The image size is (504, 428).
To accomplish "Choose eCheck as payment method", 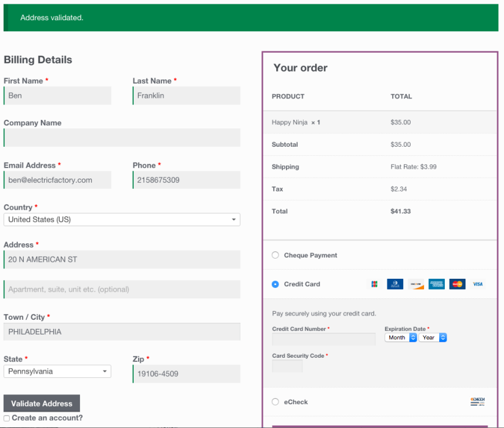I will click(275, 402).
